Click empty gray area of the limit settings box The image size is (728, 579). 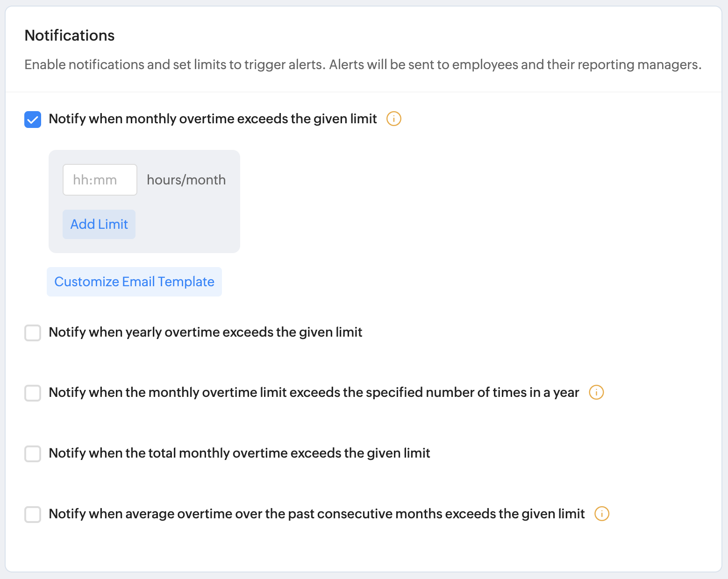(187, 229)
